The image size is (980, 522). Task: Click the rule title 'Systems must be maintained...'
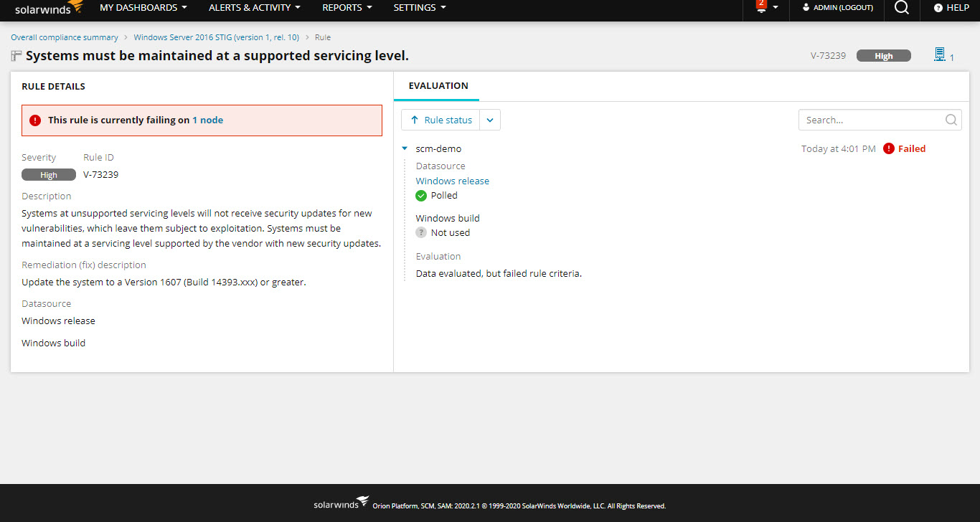click(217, 56)
